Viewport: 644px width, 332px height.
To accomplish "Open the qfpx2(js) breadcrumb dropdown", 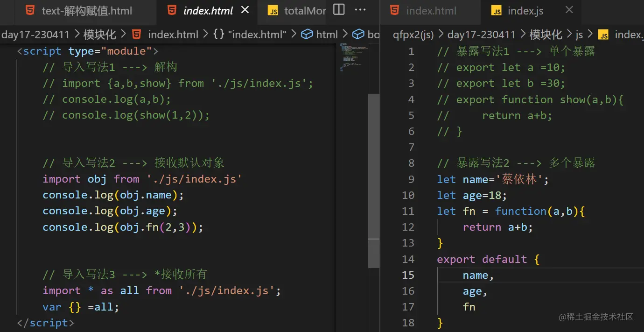I will coord(413,34).
